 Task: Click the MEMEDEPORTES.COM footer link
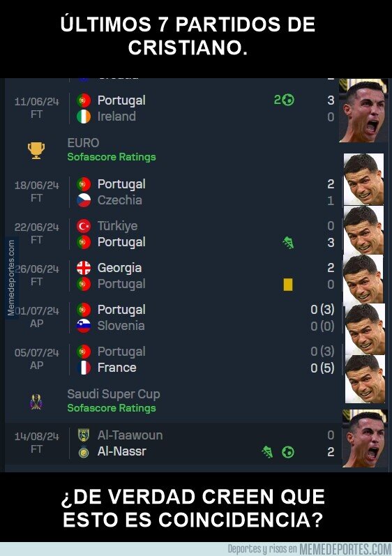345,549
